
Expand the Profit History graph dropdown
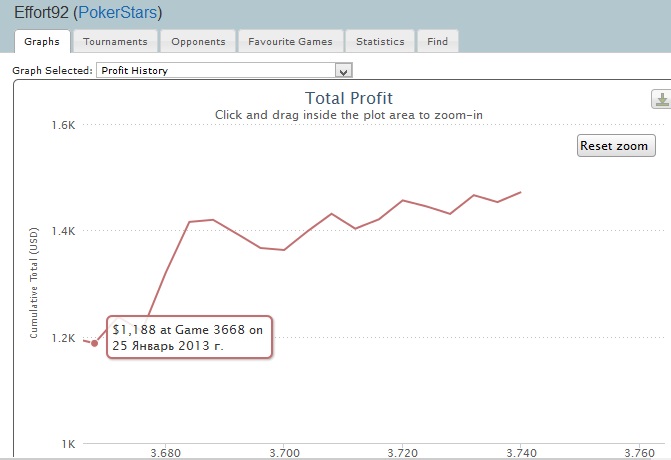tap(344, 71)
